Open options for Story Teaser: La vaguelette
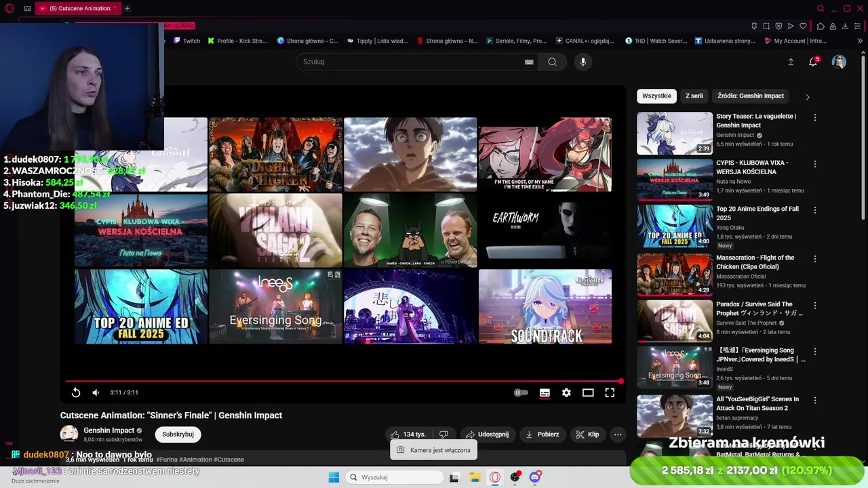The image size is (868, 488). (815, 117)
